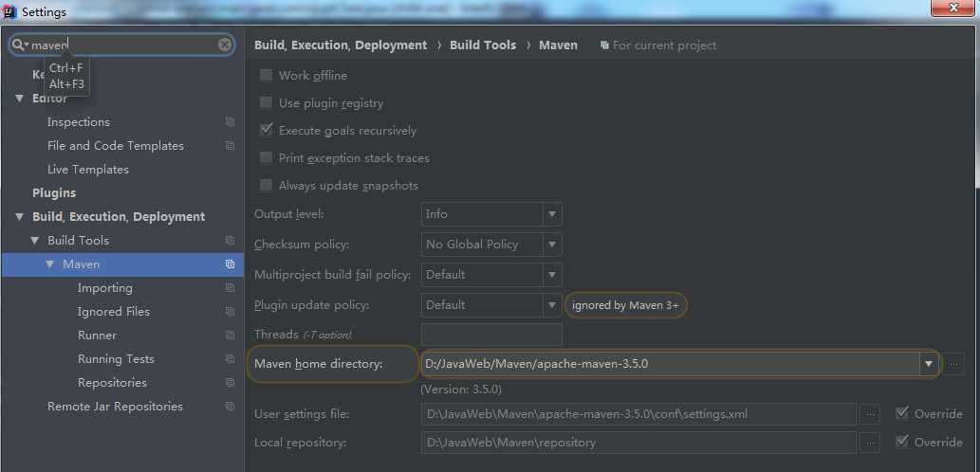Select Repositories under Maven
980x472 pixels.
pos(113,383)
